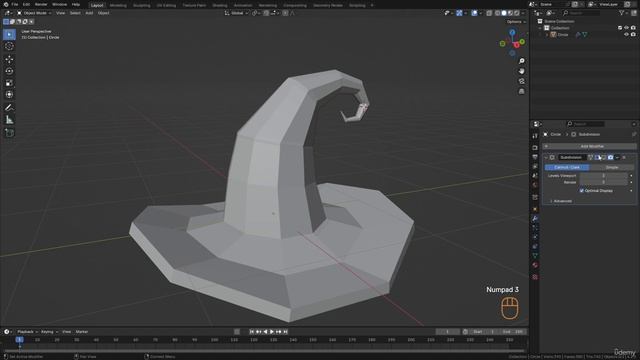Switch to the Modeling workspace tab

118,5
